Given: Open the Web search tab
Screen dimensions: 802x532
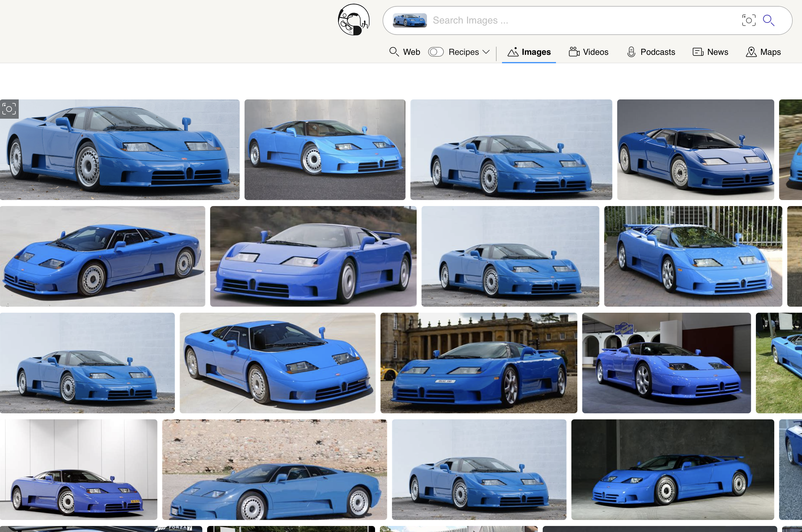Looking at the screenshot, I should tap(404, 52).
